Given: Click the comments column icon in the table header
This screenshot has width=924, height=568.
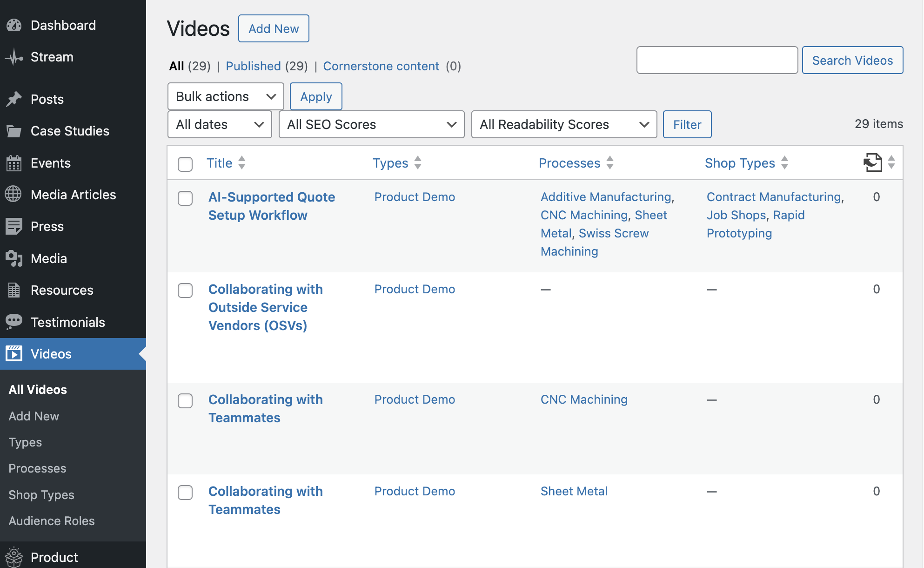Looking at the screenshot, I should point(872,162).
